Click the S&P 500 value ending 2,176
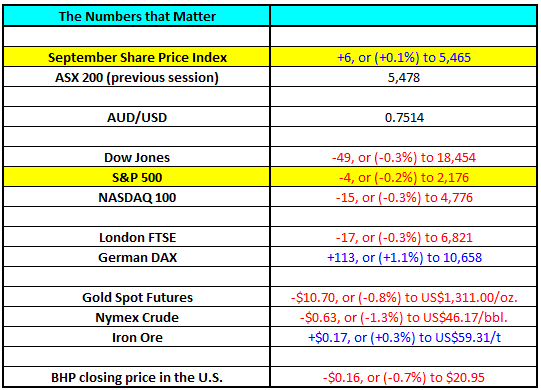This screenshot has width=541, height=390. tap(404, 177)
